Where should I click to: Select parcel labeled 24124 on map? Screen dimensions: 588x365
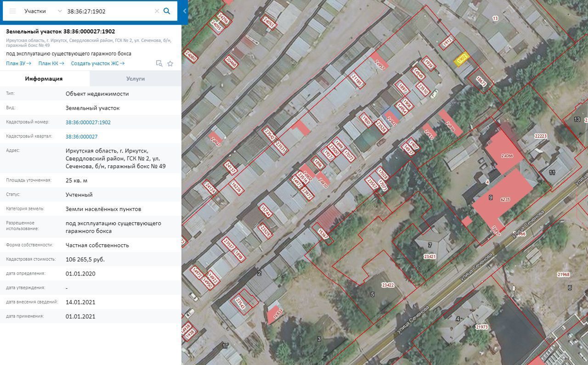tap(210, 188)
